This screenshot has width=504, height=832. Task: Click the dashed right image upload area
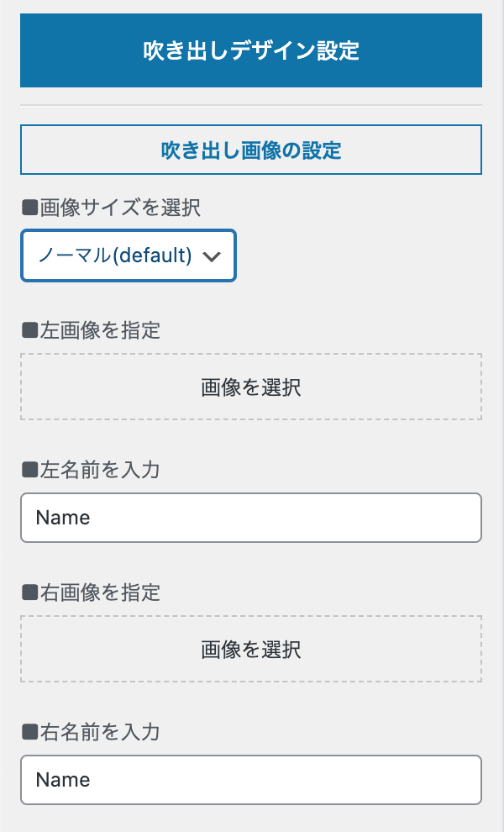coord(250,649)
